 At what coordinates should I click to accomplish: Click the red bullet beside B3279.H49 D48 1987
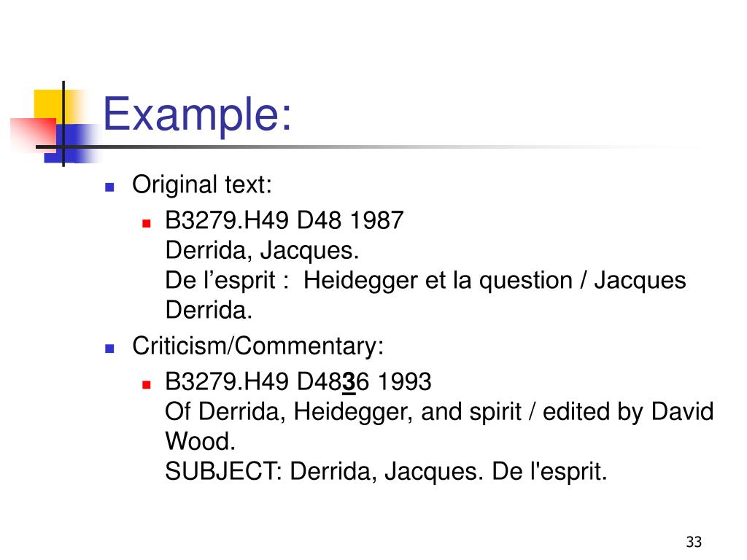click(x=147, y=223)
